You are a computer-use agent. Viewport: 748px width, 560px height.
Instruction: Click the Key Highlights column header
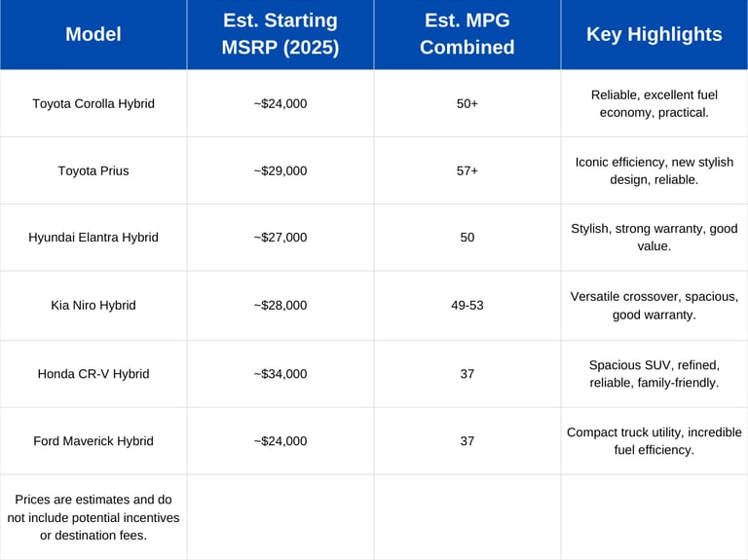654,34
